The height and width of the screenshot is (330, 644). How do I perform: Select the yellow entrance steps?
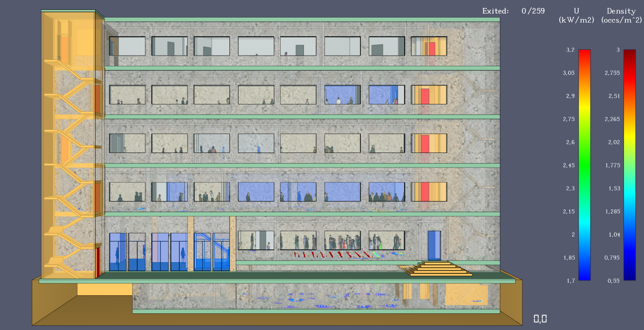[439, 269]
